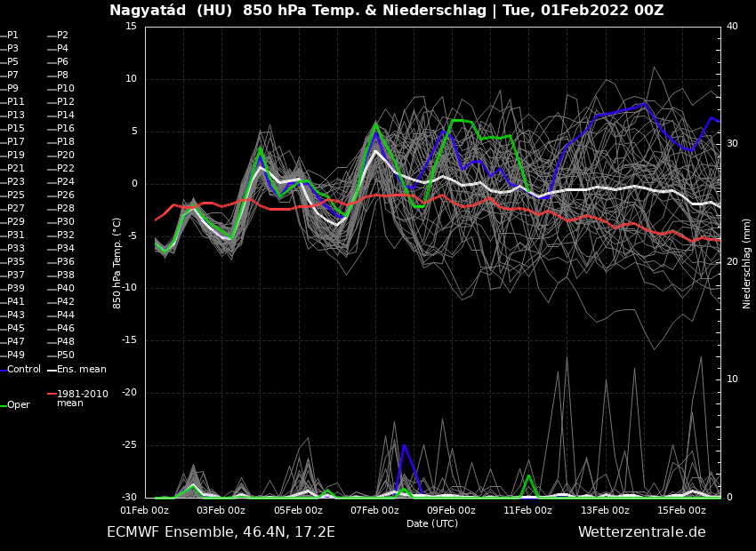Click the 11Feb 00z date tick label
Screen dimensions: 756x551
coord(528,510)
